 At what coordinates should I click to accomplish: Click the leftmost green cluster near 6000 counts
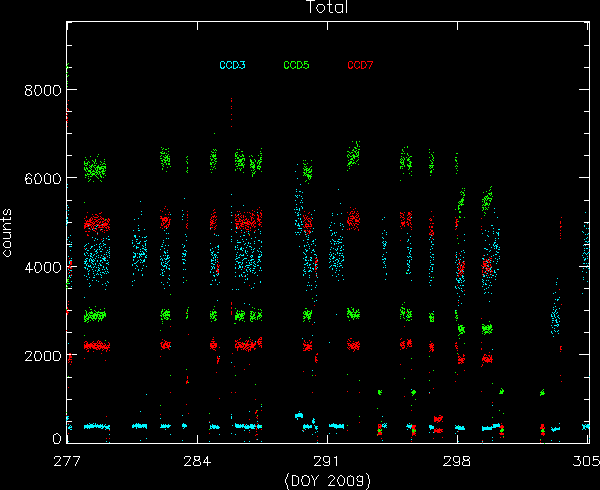(95, 168)
